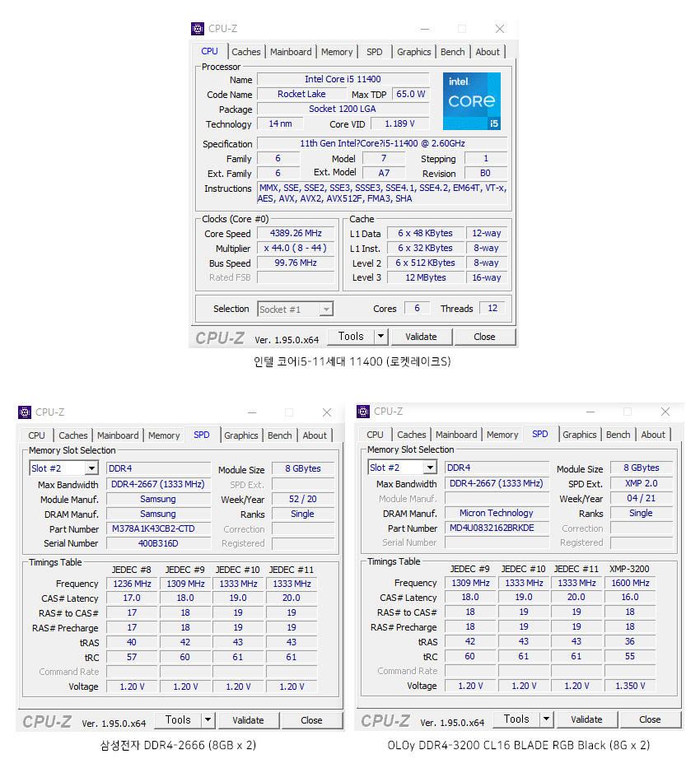Click DRAM Manuf. value Micron Technology
Screen dimensions: 700x782
(497, 513)
